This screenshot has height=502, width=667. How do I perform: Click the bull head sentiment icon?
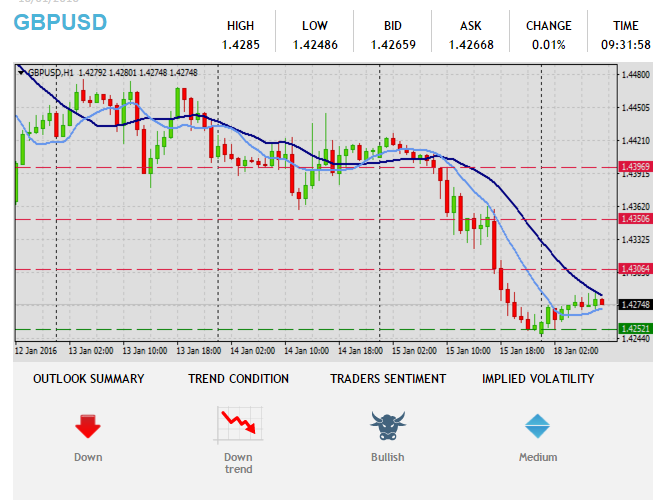(388, 425)
